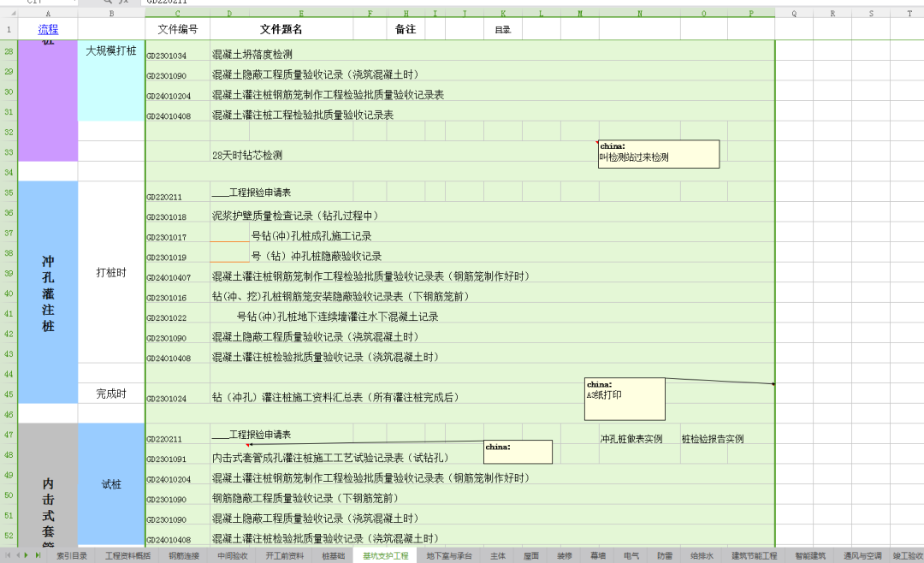The image size is (924, 563).
Task: Switch to the 桩基础 sheet
Action: 333,556
